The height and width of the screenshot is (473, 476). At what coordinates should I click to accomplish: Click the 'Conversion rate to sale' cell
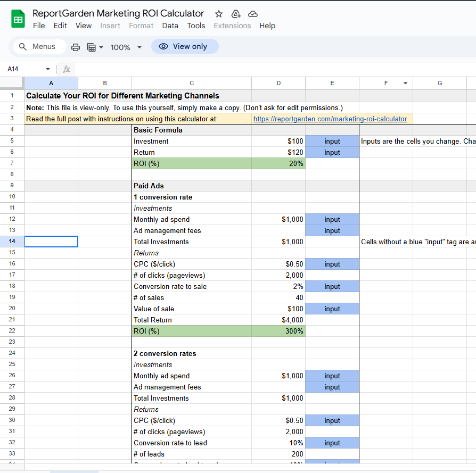(192, 286)
